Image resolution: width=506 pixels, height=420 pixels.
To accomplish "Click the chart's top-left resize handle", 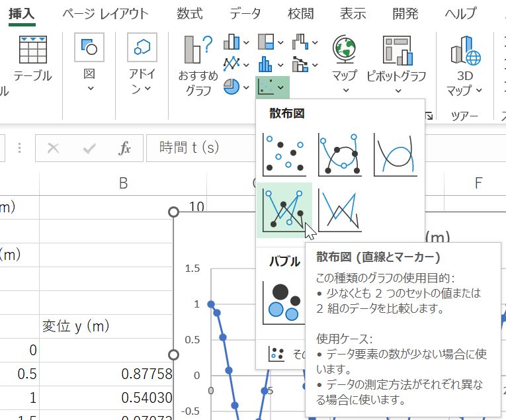I will 173,212.
